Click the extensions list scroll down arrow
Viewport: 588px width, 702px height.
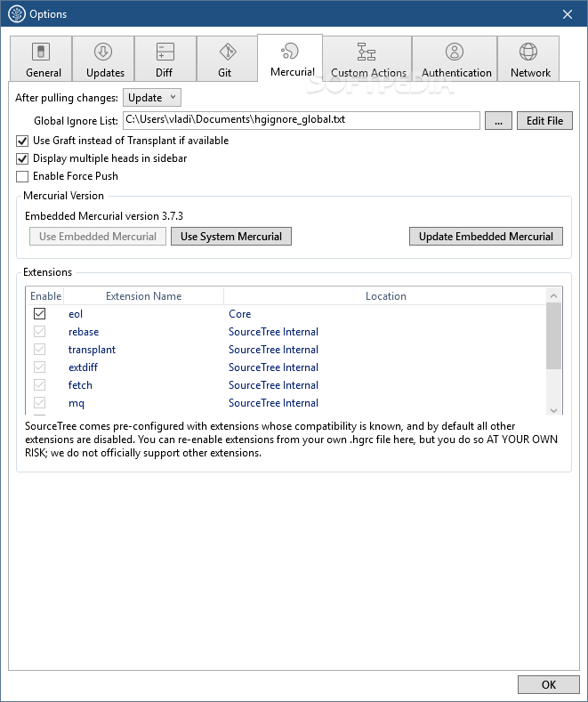pyautogui.click(x=553, y=410)
